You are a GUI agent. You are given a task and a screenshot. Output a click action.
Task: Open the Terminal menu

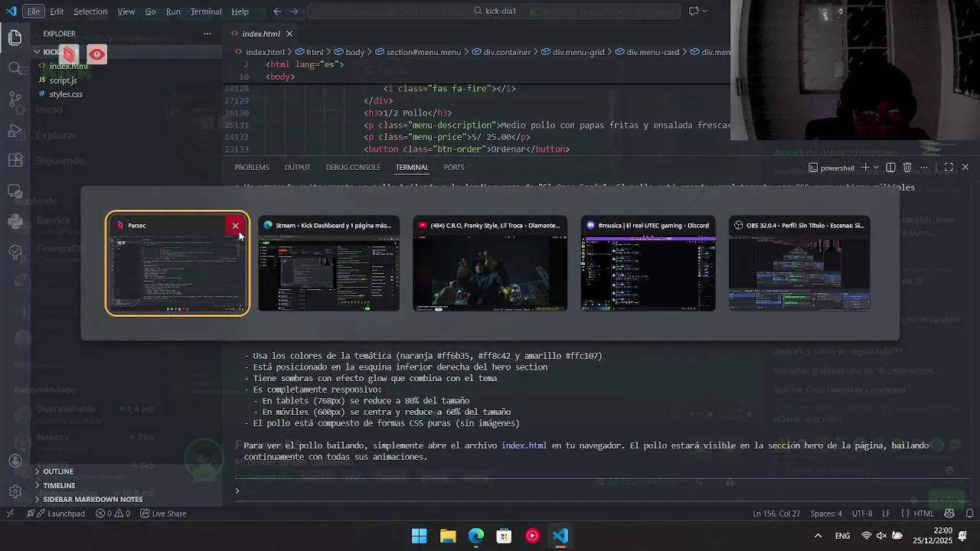(x=206, y=11)
